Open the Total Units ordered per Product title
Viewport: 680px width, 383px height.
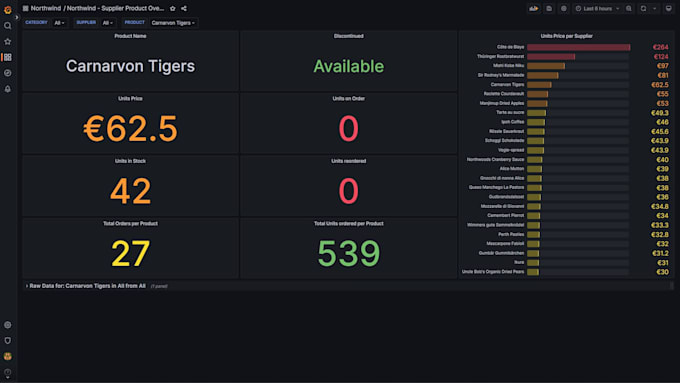pos(349,223)
